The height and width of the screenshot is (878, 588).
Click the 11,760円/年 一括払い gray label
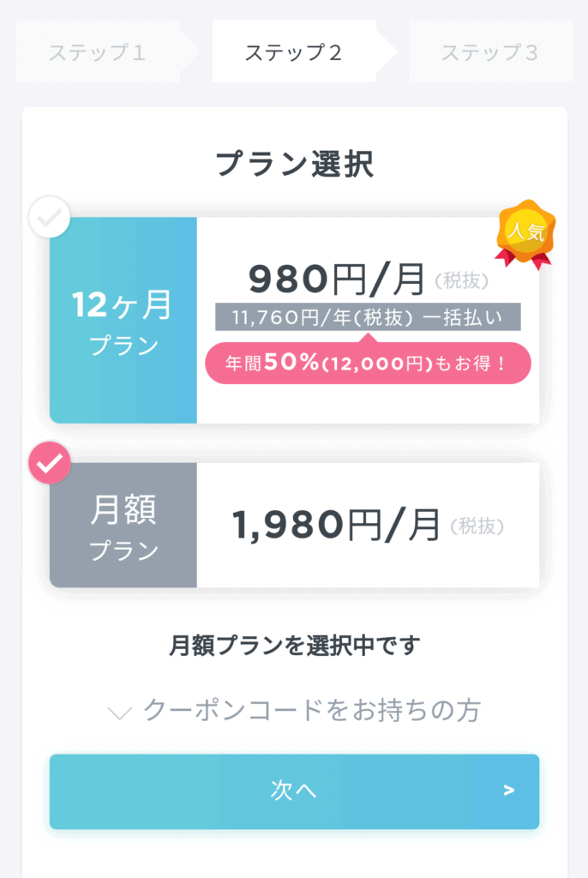[x=368, y=317]
